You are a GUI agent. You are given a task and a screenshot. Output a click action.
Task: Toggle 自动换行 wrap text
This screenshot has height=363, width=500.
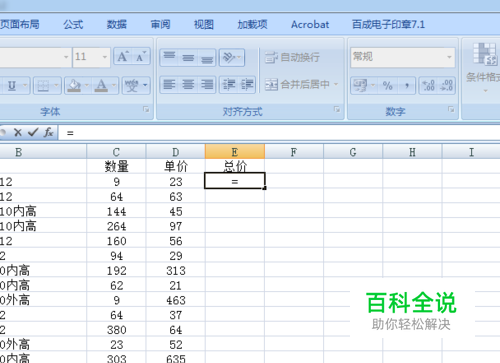coord(292,57)
